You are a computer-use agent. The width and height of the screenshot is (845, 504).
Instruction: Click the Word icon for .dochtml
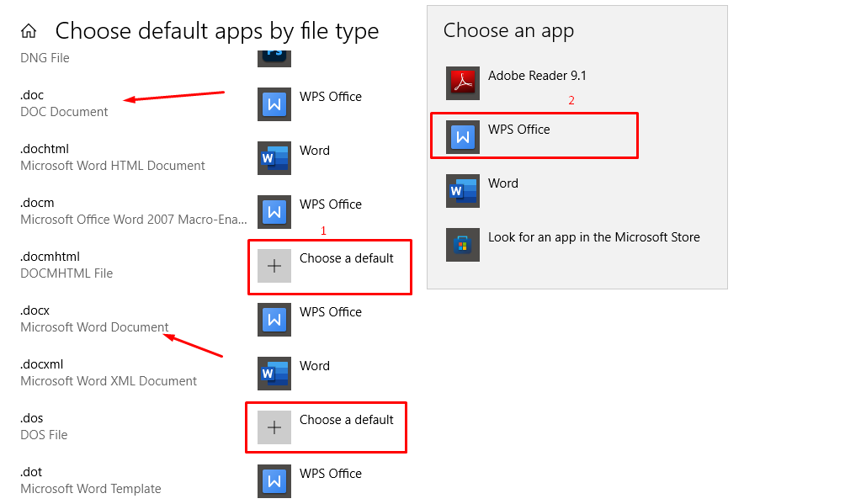coord(274,158)
